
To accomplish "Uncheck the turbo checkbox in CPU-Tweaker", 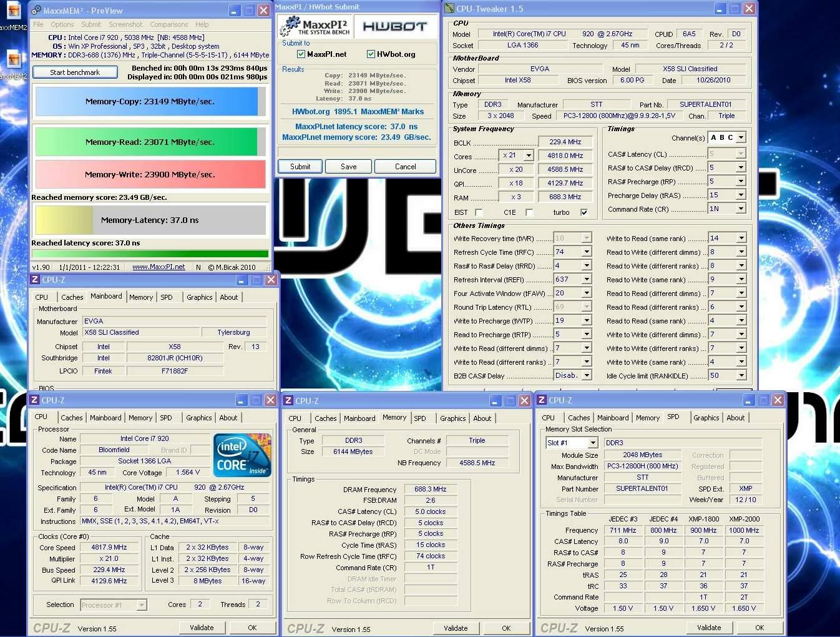I will [584, 212].
